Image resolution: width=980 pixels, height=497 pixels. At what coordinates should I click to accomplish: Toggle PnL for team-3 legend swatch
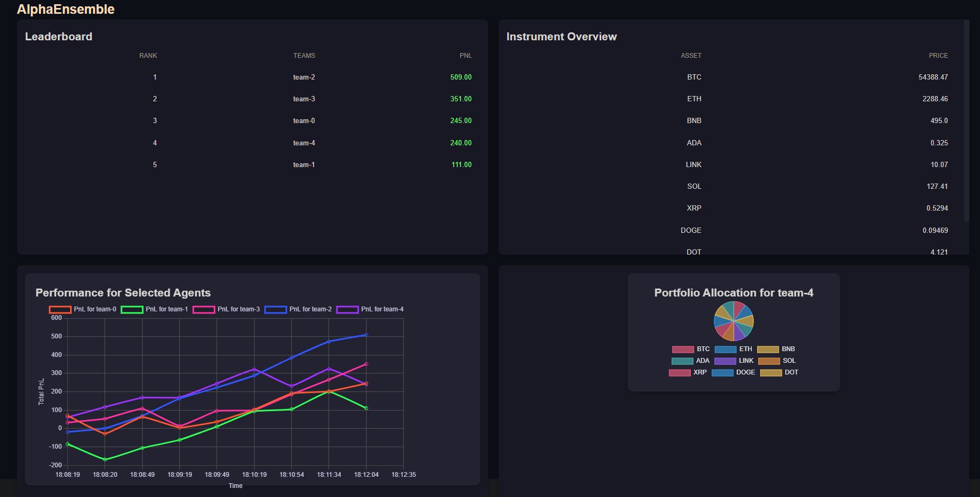204,309
